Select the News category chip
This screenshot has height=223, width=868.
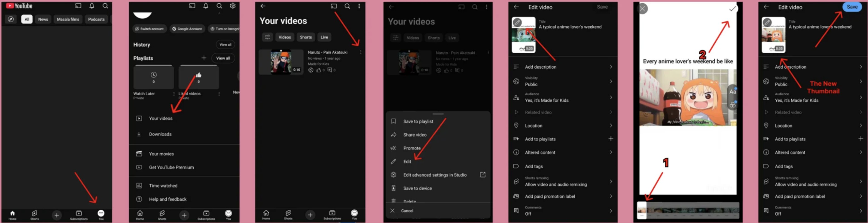[43, 19]
